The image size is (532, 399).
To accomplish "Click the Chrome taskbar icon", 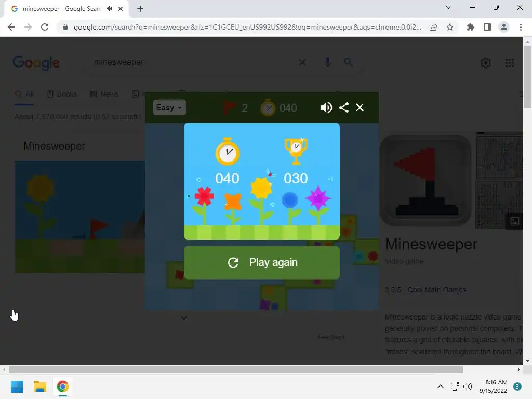I will (62, 387).
